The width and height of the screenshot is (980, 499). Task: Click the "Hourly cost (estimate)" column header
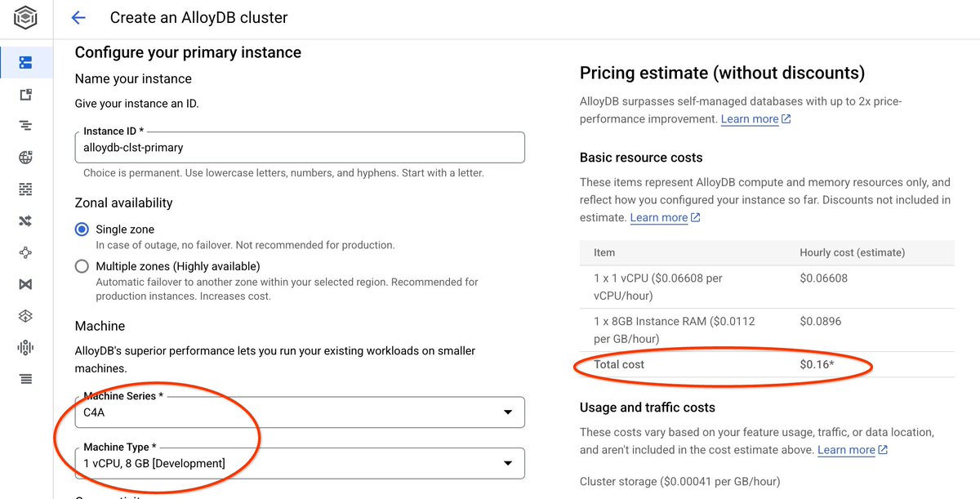tap(852, 252)
